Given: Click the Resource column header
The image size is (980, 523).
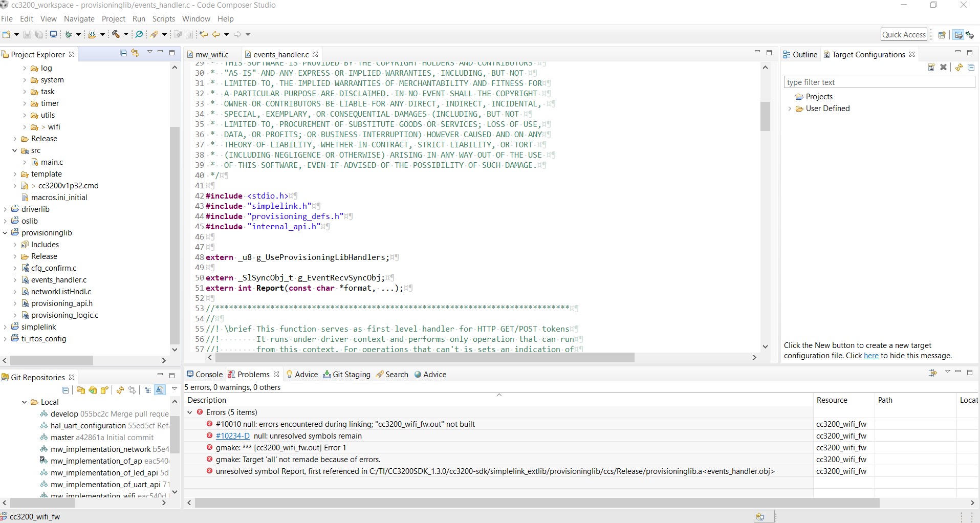Looking at the screenshot, I should [x=843, y=400].
